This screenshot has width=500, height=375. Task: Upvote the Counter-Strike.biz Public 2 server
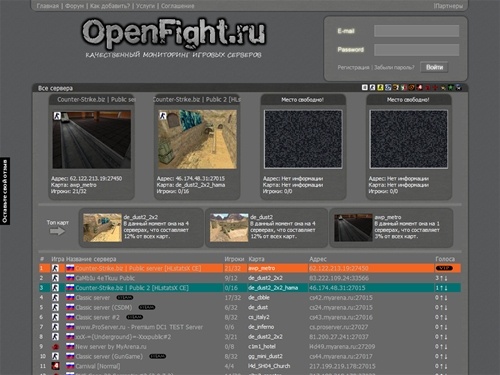tap(441, 288)
